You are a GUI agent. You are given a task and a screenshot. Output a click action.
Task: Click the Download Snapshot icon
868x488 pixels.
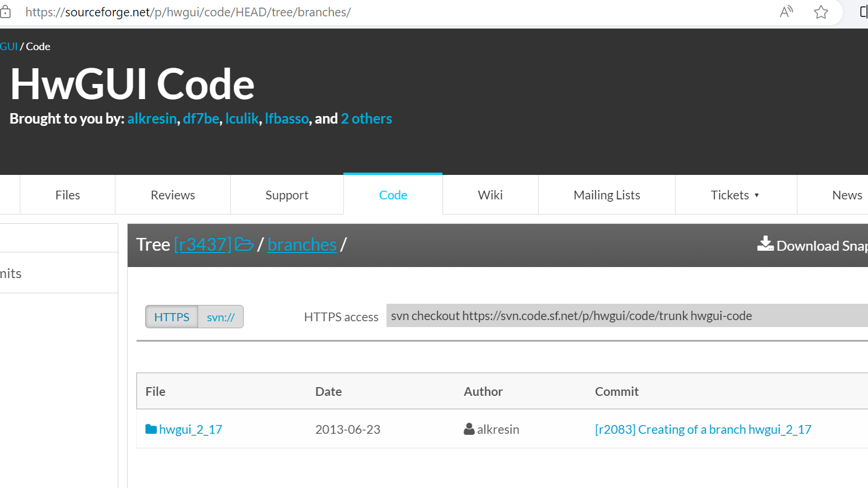coord(765,244)
